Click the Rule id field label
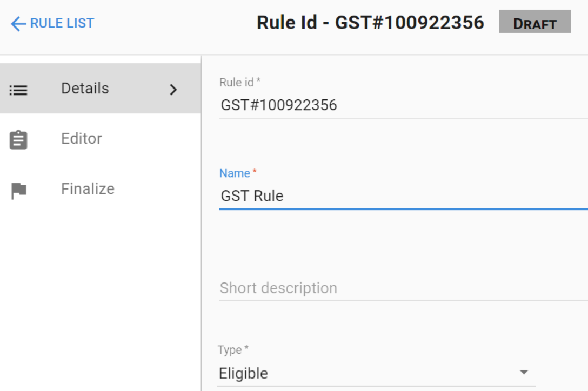 239,83
